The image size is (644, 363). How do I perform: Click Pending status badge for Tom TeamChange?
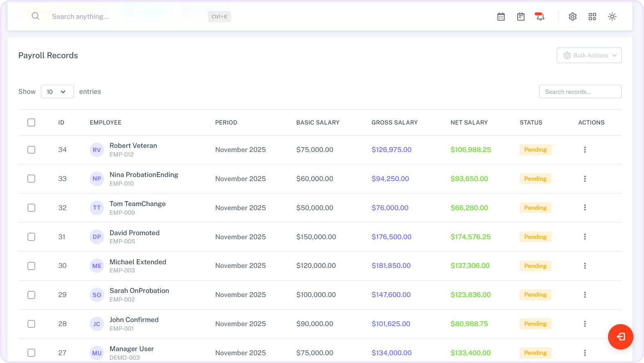tap(535, 208)
